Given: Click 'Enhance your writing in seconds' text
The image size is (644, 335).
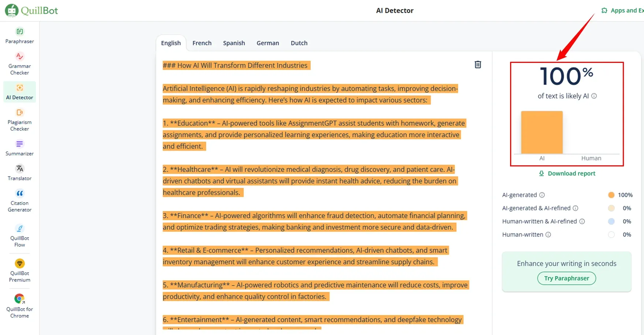Looking at the screenshot, I should coord(567,264).
